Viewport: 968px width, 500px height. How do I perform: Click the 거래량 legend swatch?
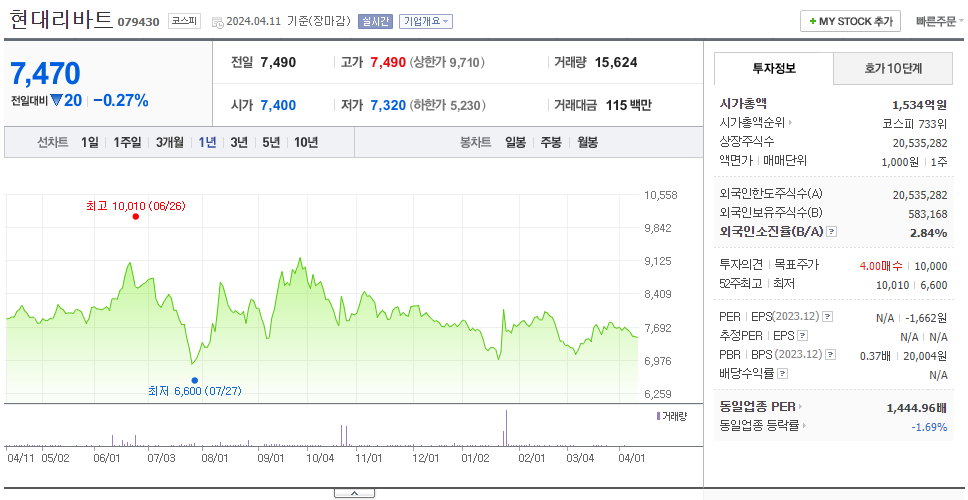coord(658,416)
